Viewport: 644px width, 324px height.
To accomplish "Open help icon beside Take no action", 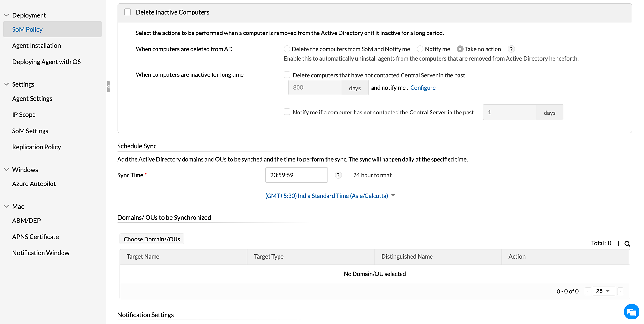I will click(x=511, y=49).
